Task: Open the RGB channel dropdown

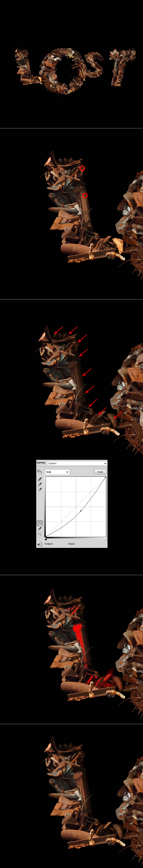Action: click(x=57, y=472)
